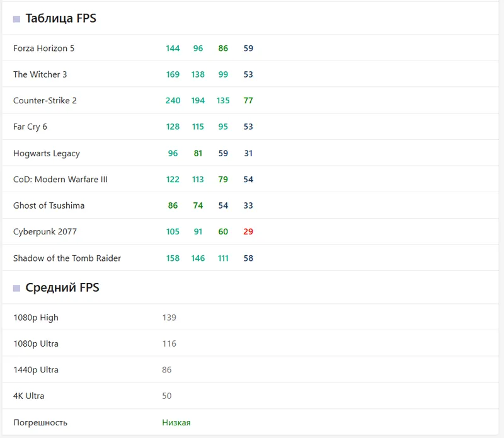
Task: Click the square icon beside Средний FPS
Action: (17, 288)
